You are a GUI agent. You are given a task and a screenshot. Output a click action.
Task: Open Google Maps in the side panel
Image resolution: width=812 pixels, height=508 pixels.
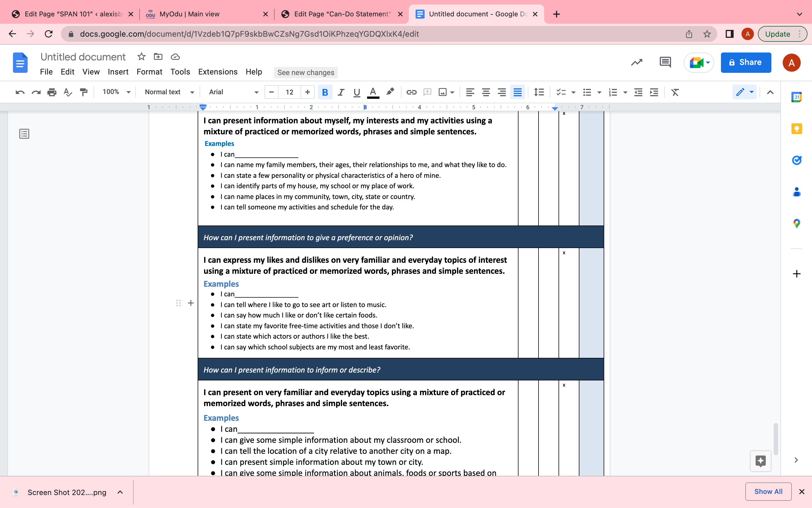(x=796, y=224)
